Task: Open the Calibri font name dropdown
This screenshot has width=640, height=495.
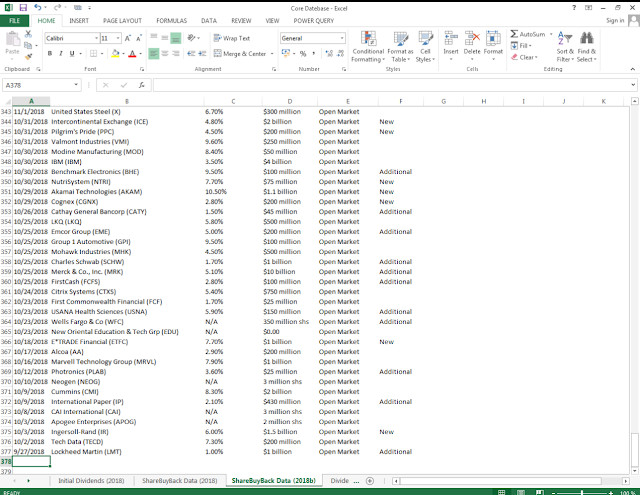Action: tap(97, 38)
